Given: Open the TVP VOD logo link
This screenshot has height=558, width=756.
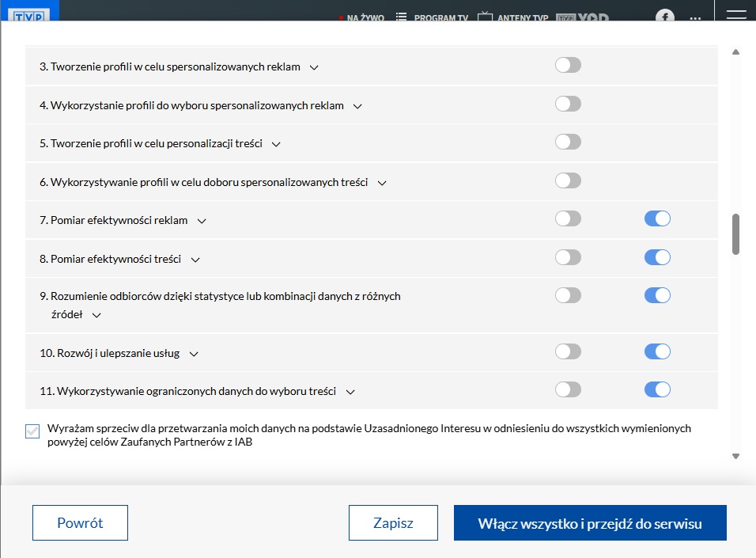Looking at the screenshot, I should pyautogui.click(x=582, y=17).
